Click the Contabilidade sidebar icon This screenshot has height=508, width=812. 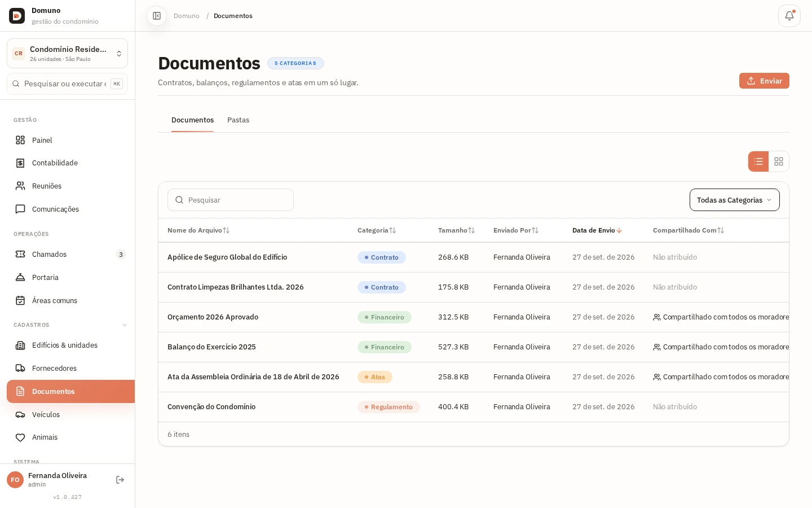(x=20, y=163)
